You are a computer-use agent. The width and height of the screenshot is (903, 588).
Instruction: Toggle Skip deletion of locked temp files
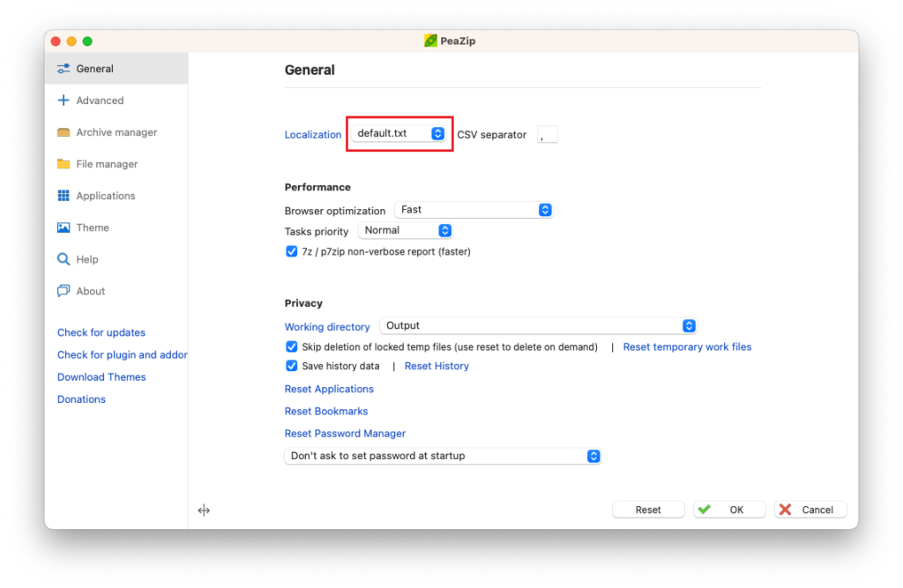pyautogui.click(x=291, y=346)
